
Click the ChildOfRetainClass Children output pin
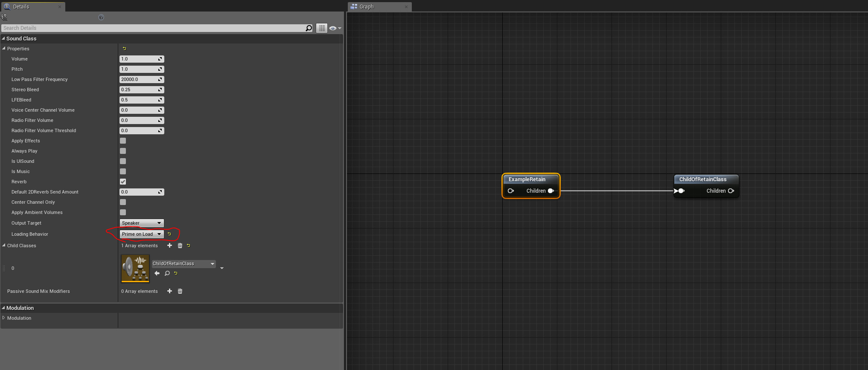pyautogui.click(x=731, y=191)
